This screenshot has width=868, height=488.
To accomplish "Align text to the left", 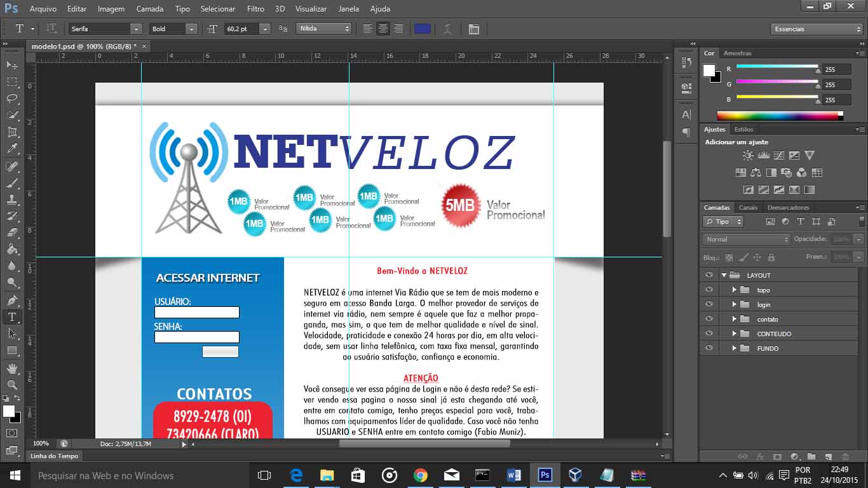I will click(x=367, y=29).
